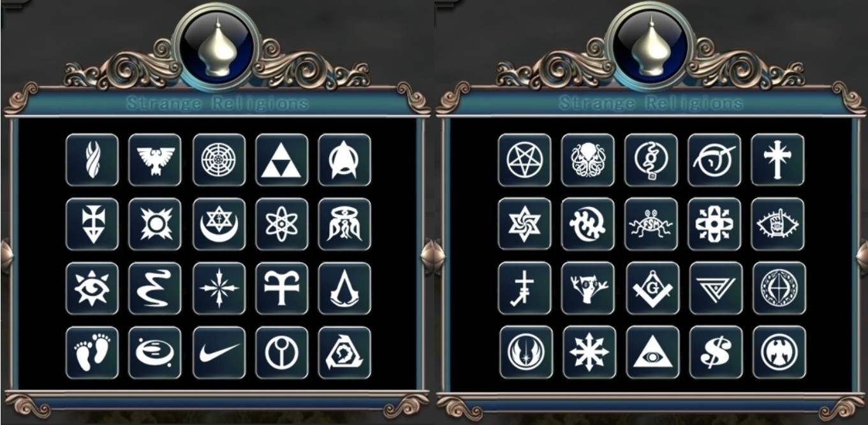Choose the Masonic square and compass icon
This screenshot has width=868, height=425.
tap(651, 288)
